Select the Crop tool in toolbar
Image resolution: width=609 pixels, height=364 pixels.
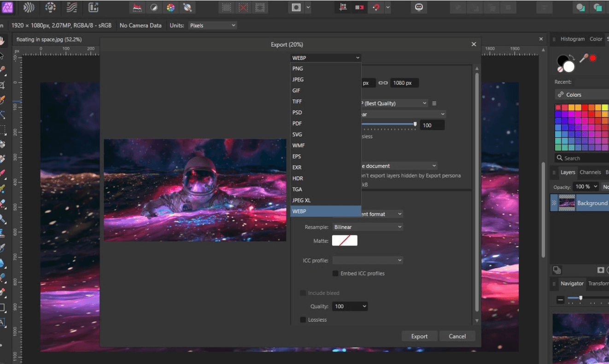tap(3, 85)
